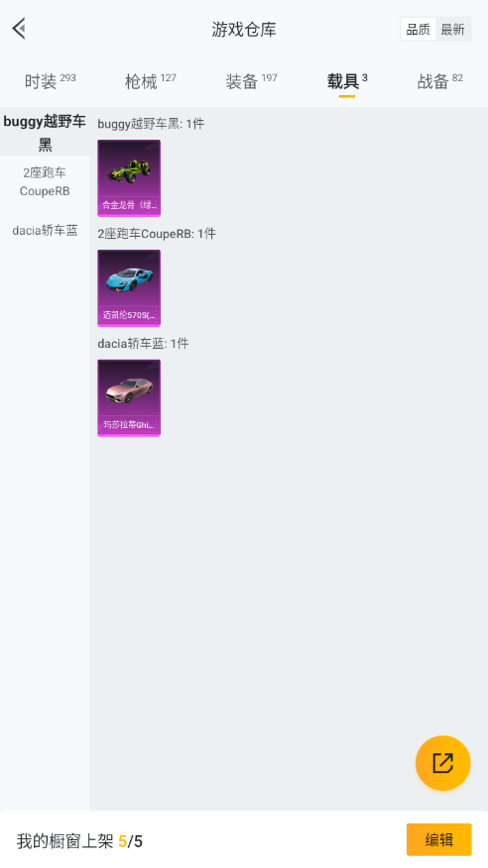Tap the dacia轿车蓝: 1件 section header
This screenshot has height=868, width=488.
[143, 344]
